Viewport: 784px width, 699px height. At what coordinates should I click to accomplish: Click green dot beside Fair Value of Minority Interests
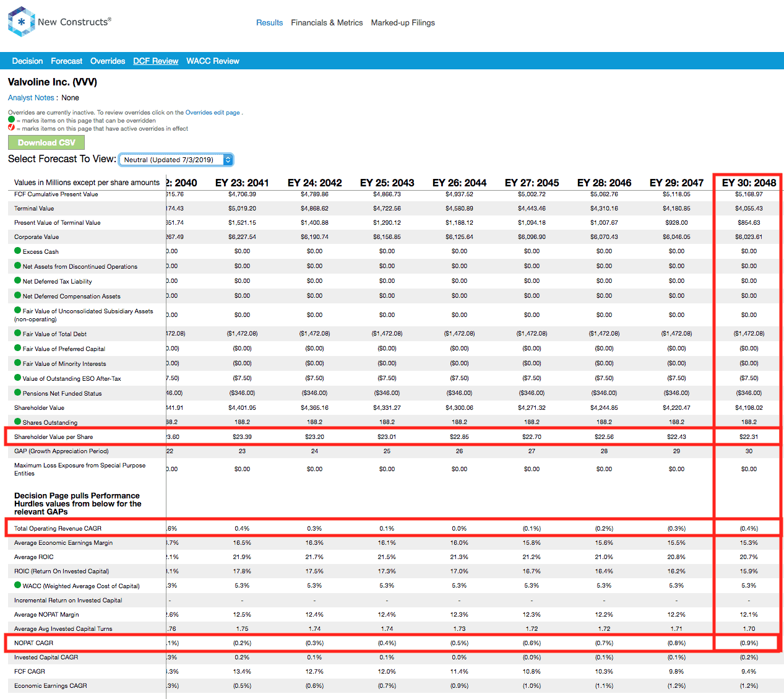tap(18, 363)
